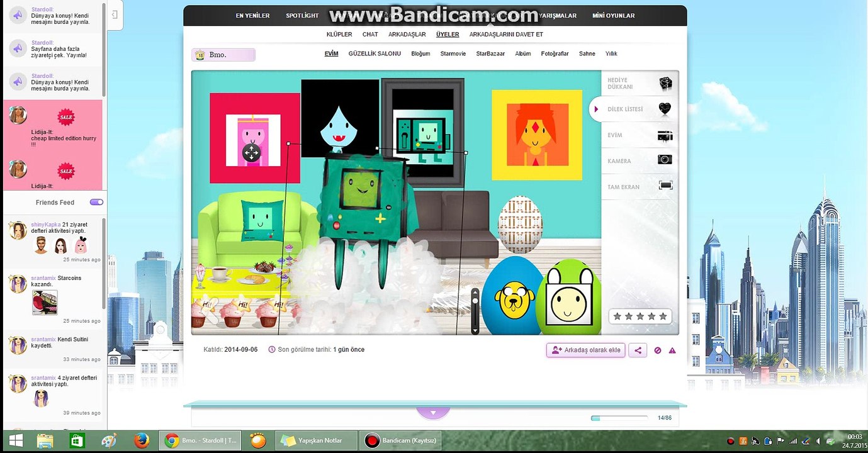Open Firefox from the taskbar
Screen dimensions: 868x453
pos(141,440)
